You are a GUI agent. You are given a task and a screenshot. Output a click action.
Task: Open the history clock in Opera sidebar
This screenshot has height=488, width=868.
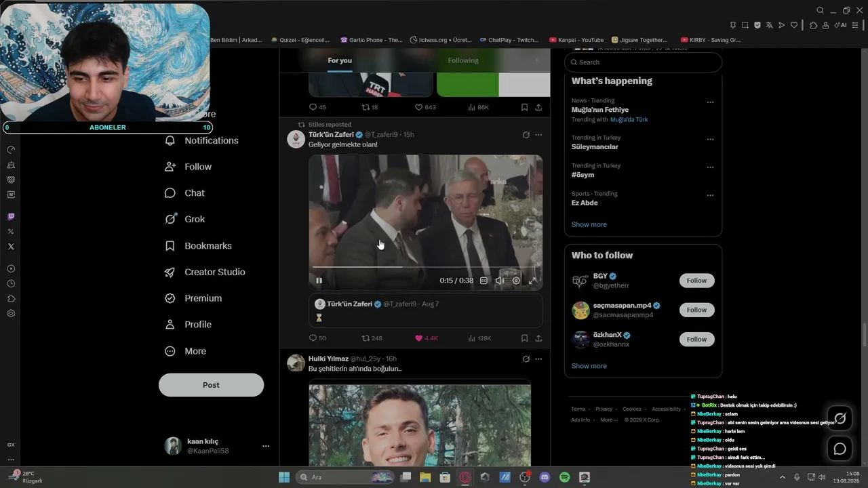pos(11,283)
